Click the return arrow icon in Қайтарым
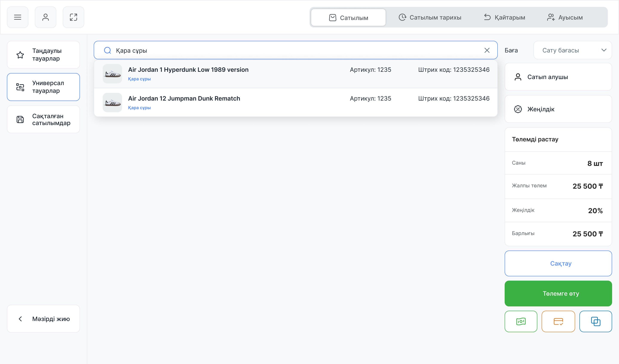This screenshot has height=364, width=619. [x=487, y=17]
